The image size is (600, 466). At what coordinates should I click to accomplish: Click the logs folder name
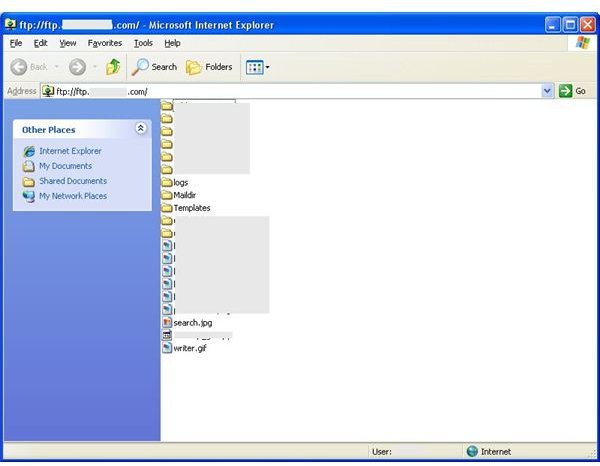181,182
